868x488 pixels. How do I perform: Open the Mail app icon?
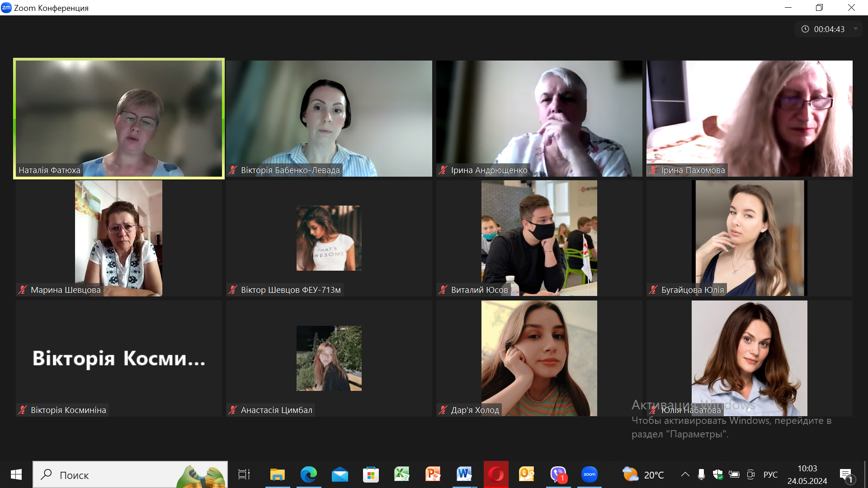(x=340, y=474)
